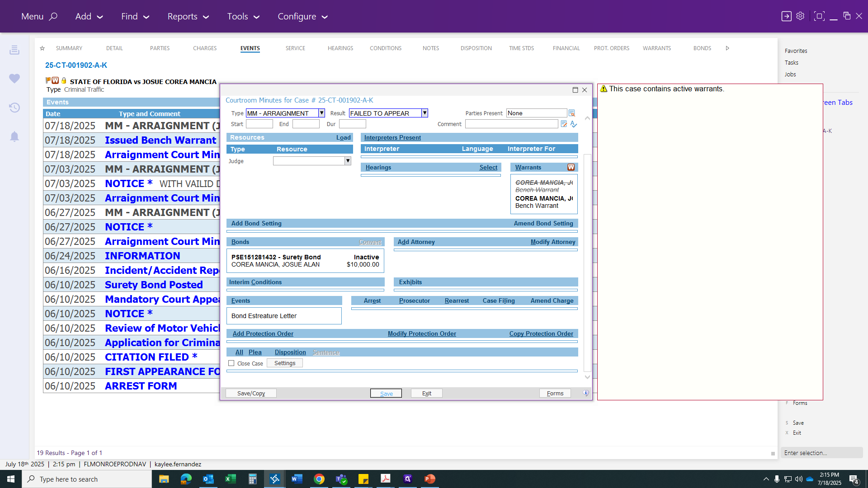Open case number 25-CT-001902-A-K link
The width and height of the screenshot is (868, 488).
point(76,66)
